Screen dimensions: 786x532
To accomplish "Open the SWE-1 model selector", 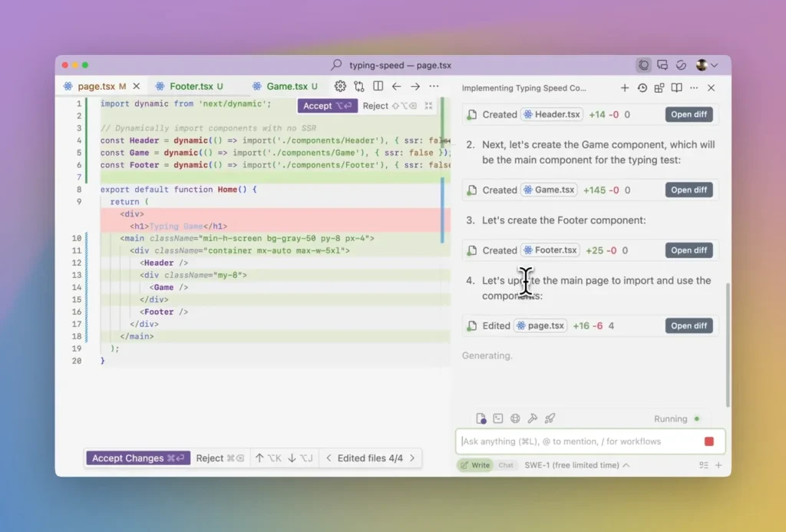I will (576, 465).
